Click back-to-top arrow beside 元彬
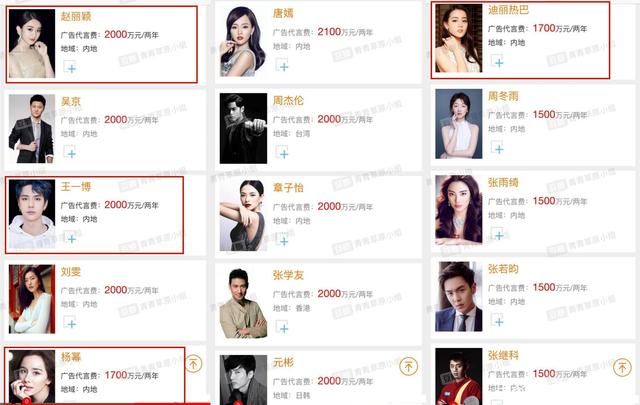 (x=409, y=366)
